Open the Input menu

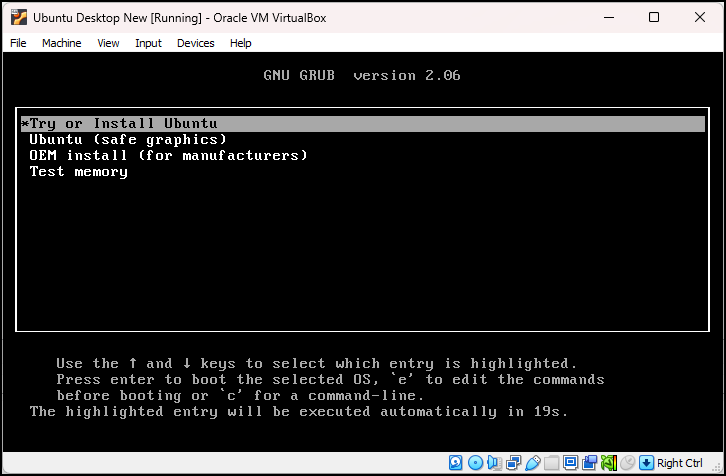tap(148, 43)
